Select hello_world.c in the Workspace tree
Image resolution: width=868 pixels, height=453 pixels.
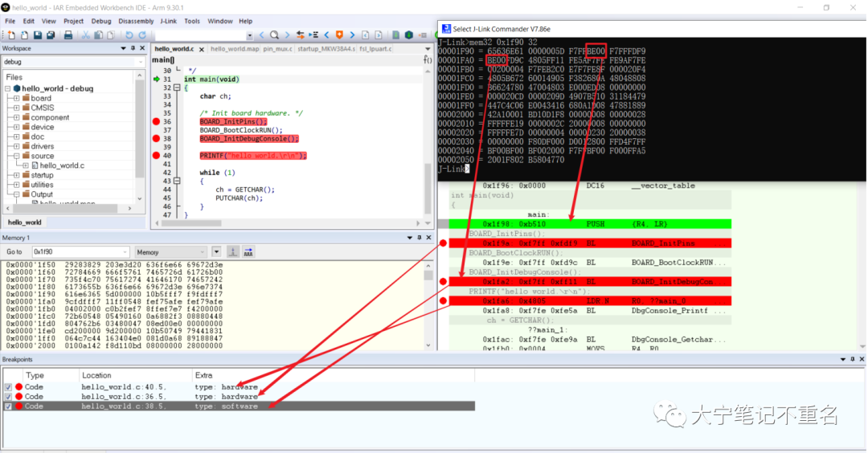coord(62,165)
